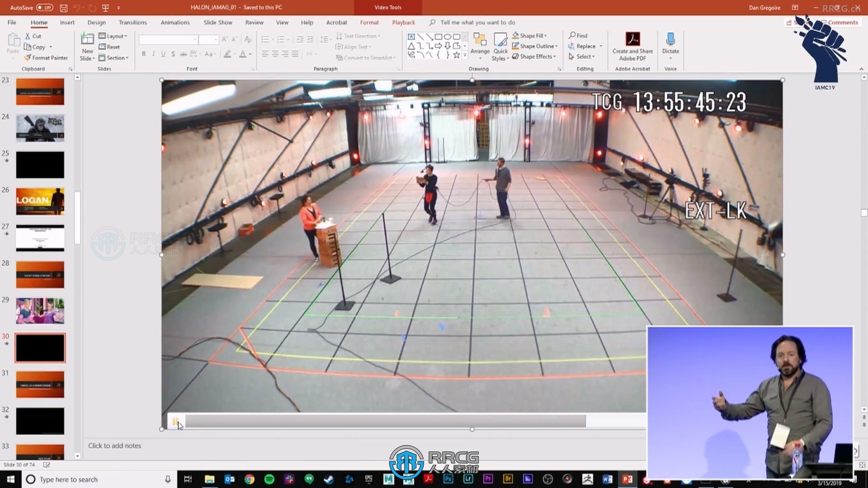This screenshot has height=488, width=868.
Task: Expand the shapes gallery More arrow
Action: pos(465,55)
